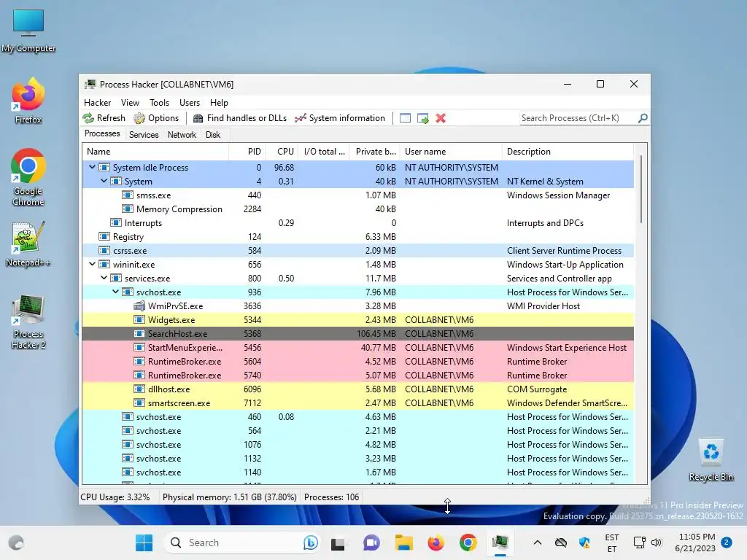The width and height of the screenshot is (747, 560).
Task: Open the Windows Start menu
Action: pos(144,542)
